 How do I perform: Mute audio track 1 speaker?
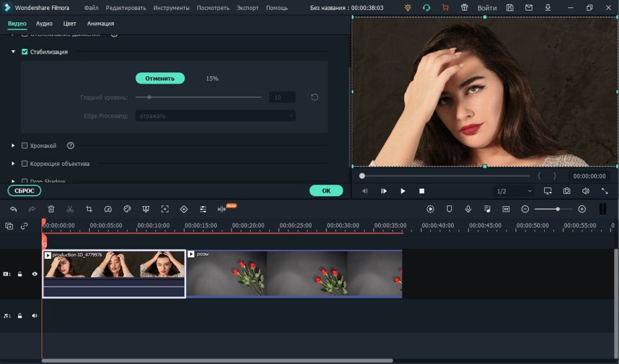pyautogui.click(x=34, y=316)
